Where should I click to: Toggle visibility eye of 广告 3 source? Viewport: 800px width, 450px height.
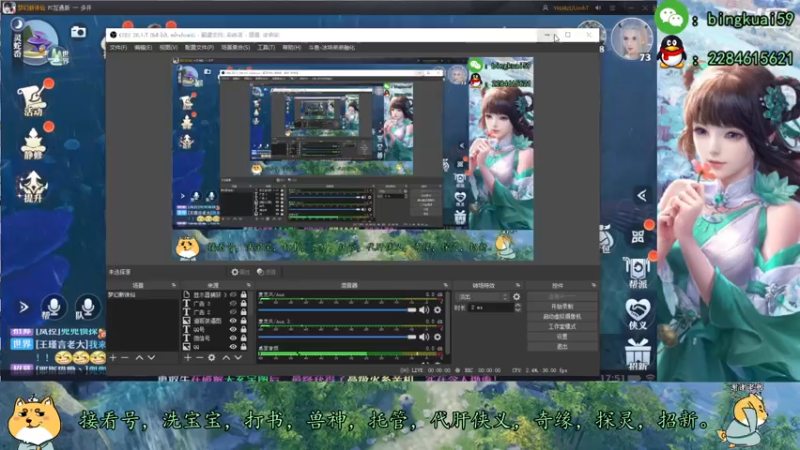[x=233, y=304]
